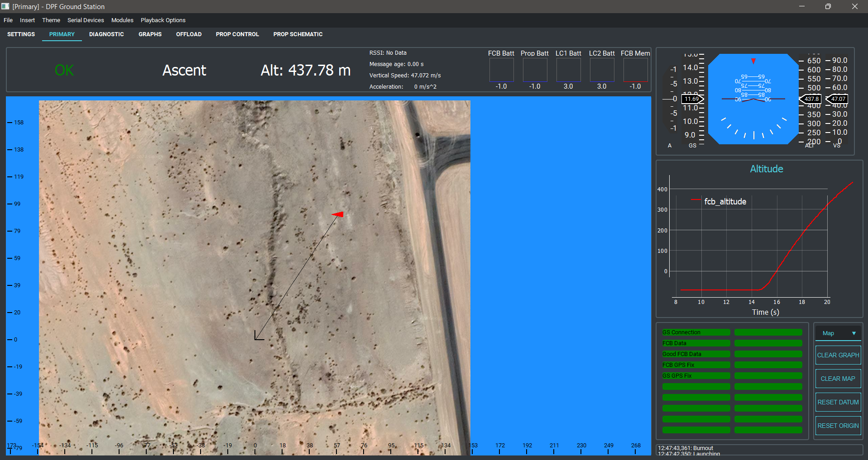Click the FCB Mem usage gauge
868x460 pixels.
point(635,70)
